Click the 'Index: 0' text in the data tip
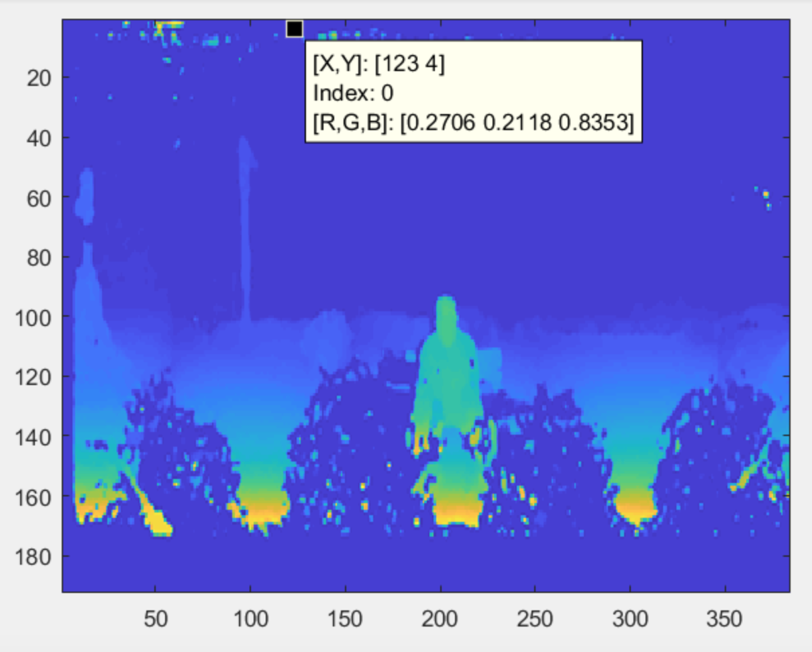This screenshot has height=652, width=812. 353,93
